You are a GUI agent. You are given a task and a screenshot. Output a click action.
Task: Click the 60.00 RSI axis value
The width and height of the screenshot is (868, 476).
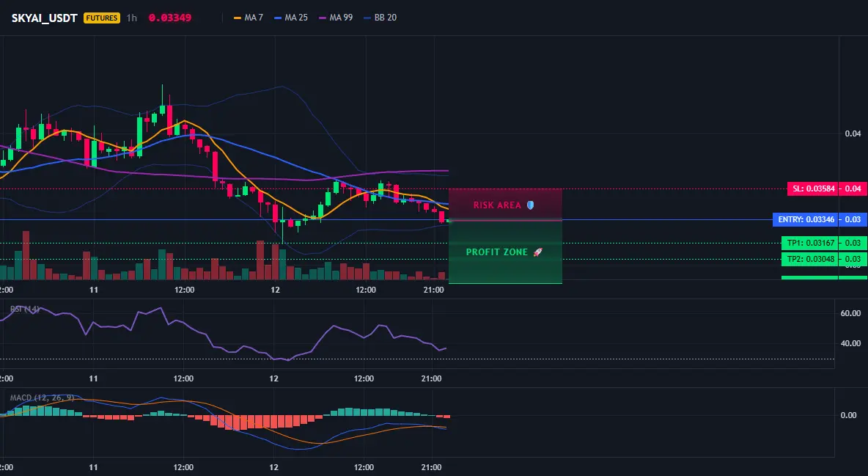(850, 313)
